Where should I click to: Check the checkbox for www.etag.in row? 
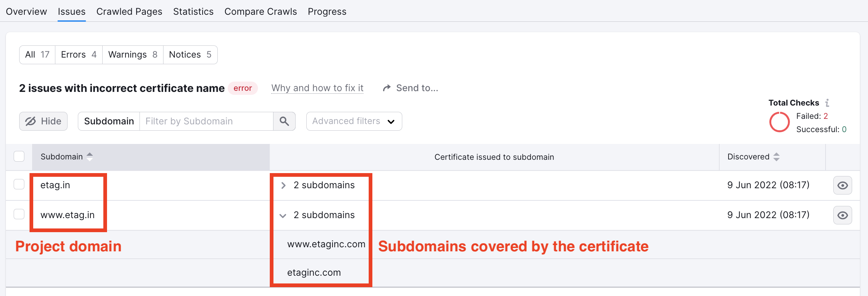(x=19, y=214)
